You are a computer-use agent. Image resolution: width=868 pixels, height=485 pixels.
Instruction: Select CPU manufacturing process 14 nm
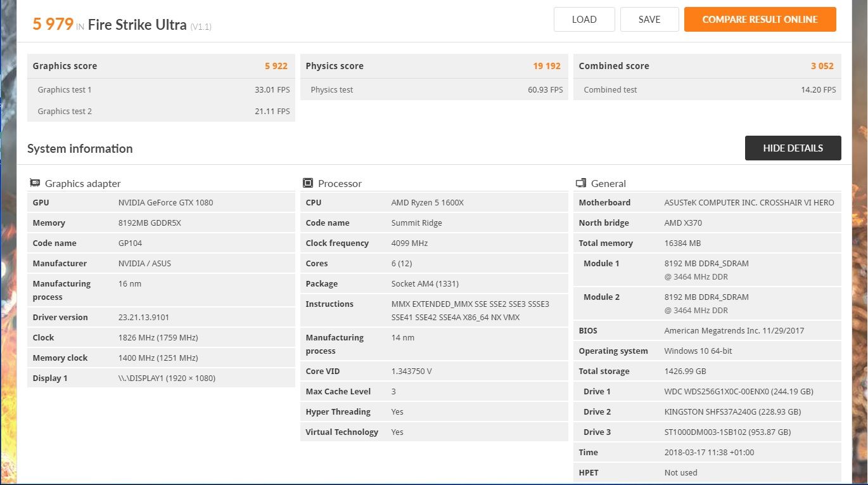(403, 338)
